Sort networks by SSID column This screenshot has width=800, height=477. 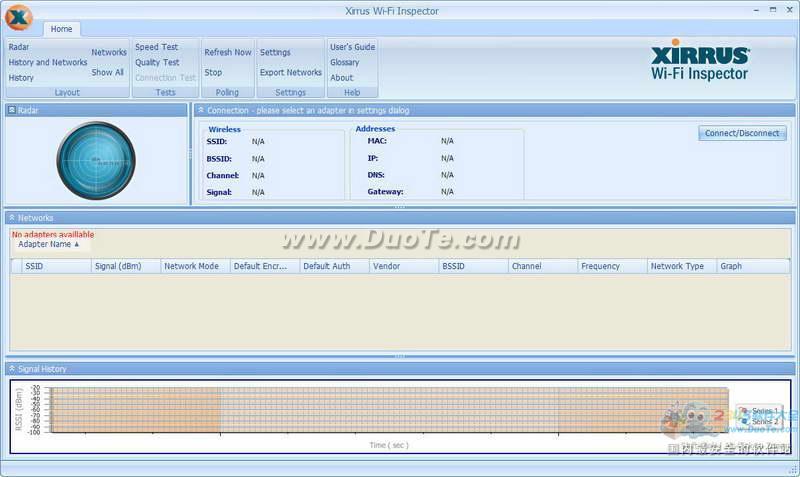coord(56,266)
